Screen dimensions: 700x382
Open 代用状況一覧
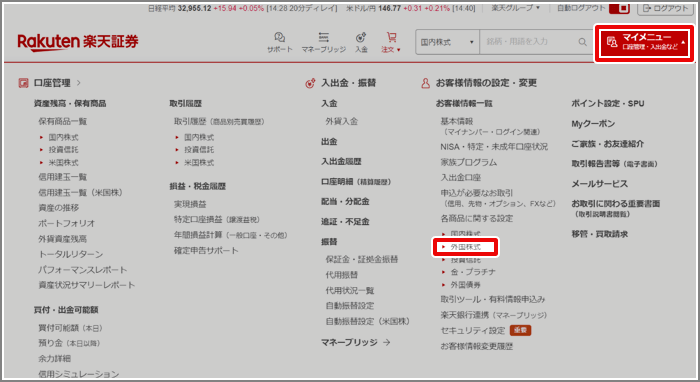pyautogui.click(x=350, y=291)
